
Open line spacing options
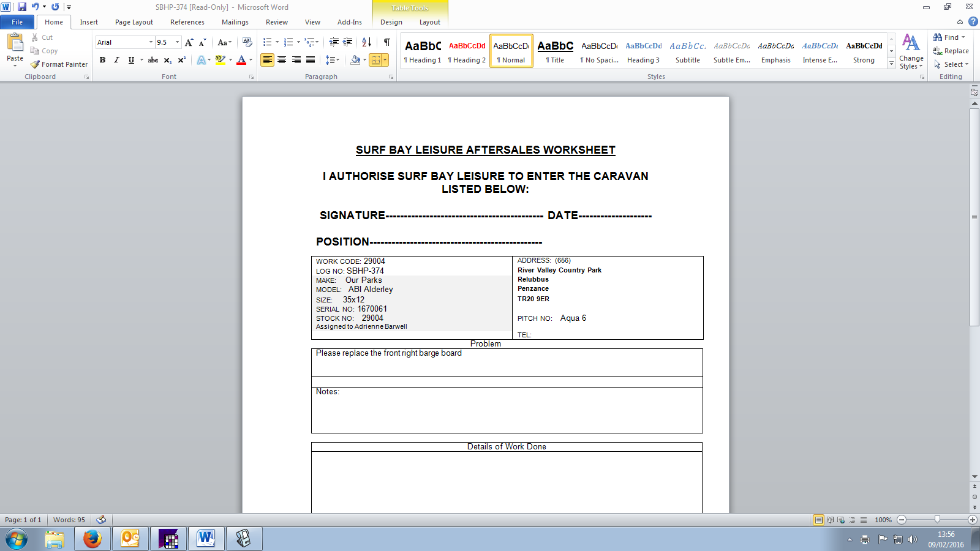tap(332, 60)
